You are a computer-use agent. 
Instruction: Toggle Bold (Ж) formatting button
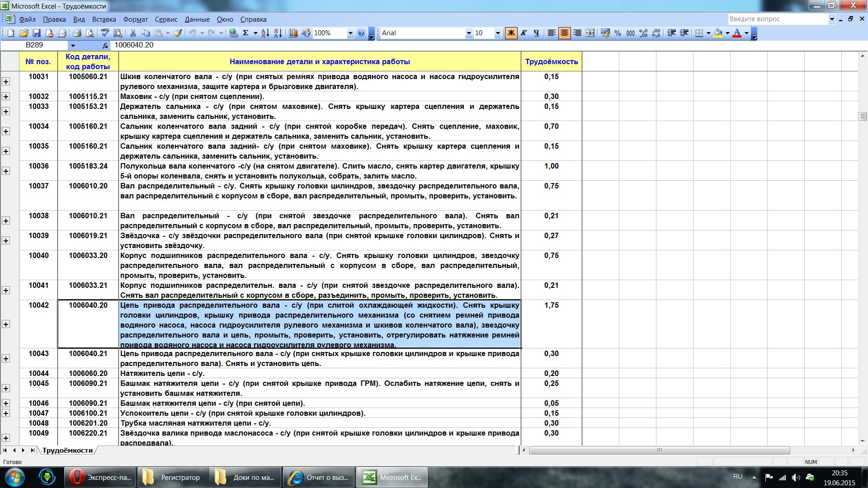(x=511, y=33)
